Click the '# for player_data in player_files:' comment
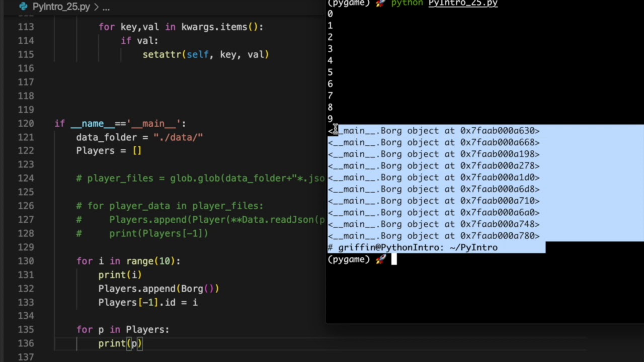The height and width of the screenshot is (362, 644). click(170, 206)
